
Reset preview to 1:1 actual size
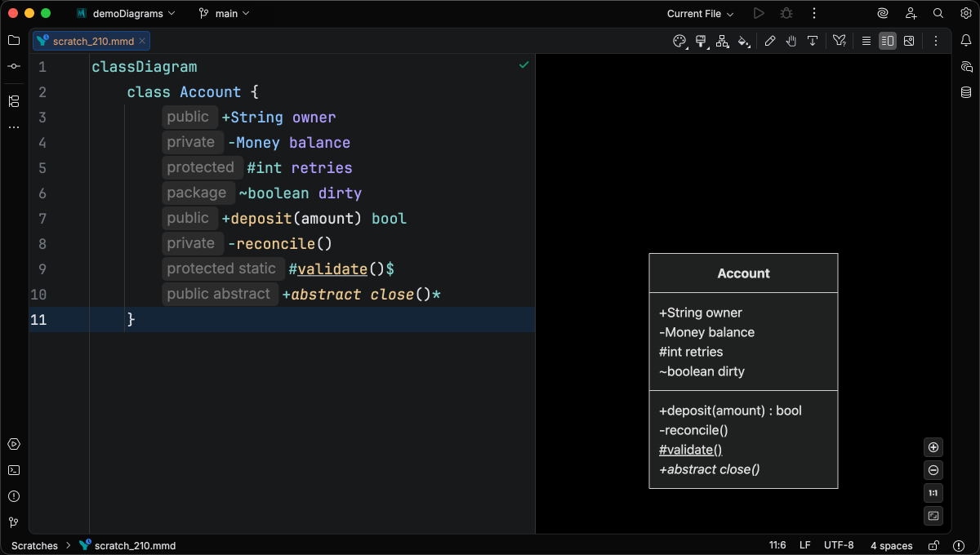pos(933,493)
